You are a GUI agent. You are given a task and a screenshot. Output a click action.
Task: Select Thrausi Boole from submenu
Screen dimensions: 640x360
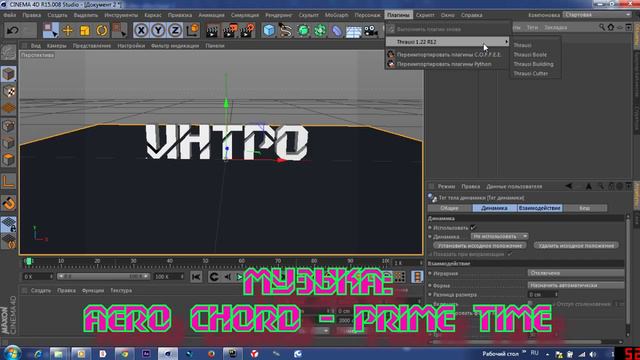(530, 55)
